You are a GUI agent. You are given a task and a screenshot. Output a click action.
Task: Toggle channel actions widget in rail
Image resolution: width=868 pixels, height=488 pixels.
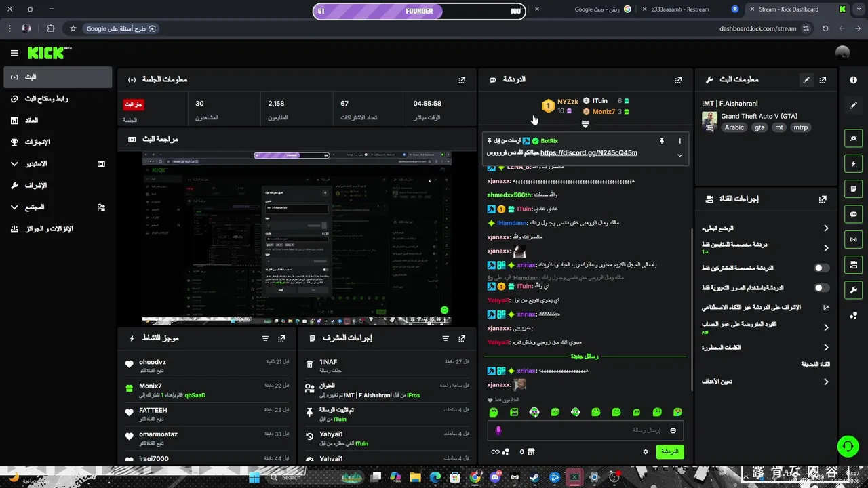coord(853,264)
